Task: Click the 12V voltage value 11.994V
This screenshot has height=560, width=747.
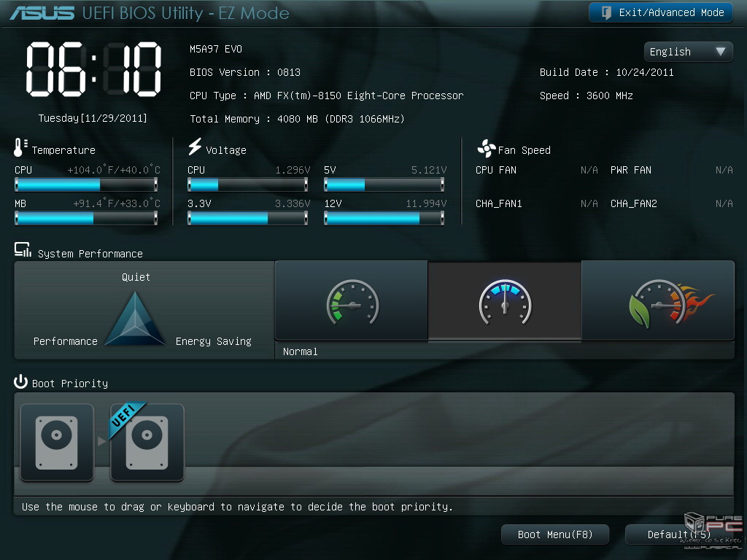Action: tap(426, 204)
